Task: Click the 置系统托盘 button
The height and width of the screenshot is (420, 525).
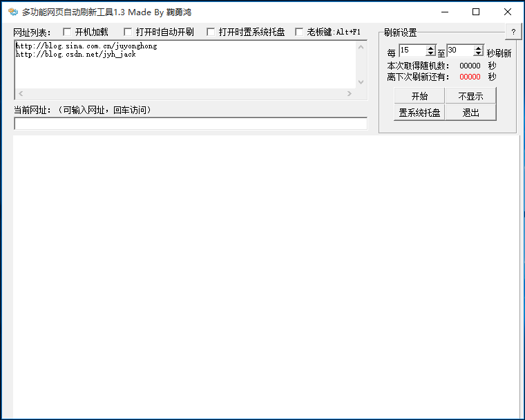Action: click(419, 113)
